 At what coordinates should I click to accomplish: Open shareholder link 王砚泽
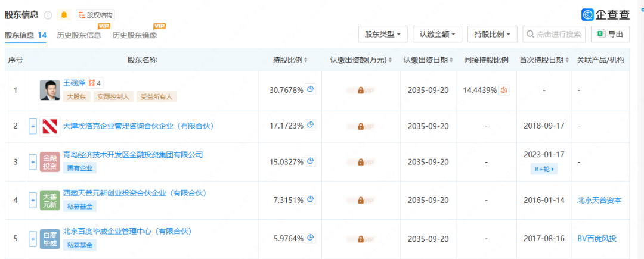click(x=74, y=83)
